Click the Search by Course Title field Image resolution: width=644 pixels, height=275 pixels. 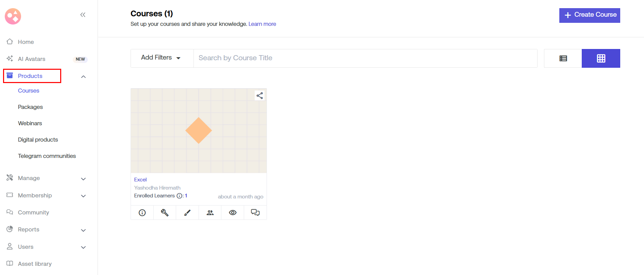[365, 58]
